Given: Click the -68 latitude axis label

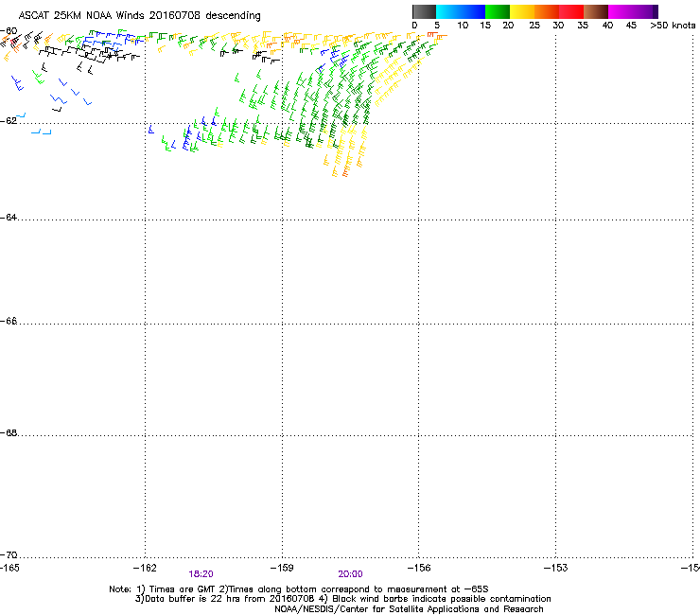Looking at the screenshot, I should (x=9, y=432).
